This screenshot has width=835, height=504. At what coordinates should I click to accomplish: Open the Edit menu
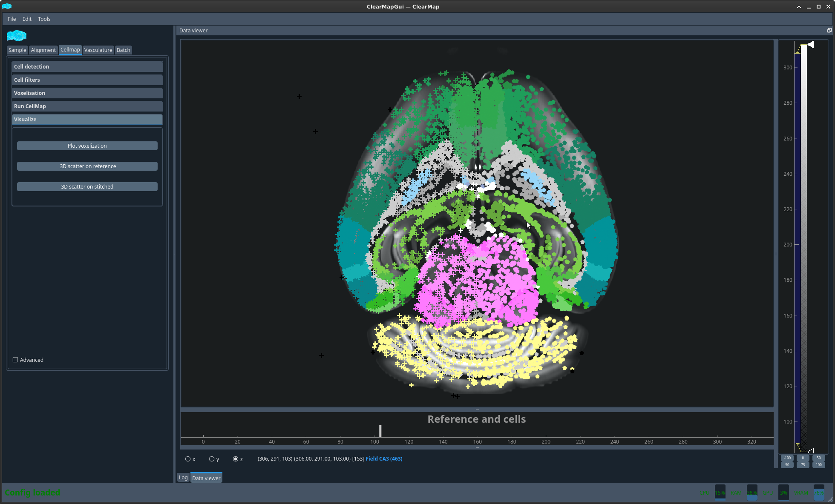[27, 19]
